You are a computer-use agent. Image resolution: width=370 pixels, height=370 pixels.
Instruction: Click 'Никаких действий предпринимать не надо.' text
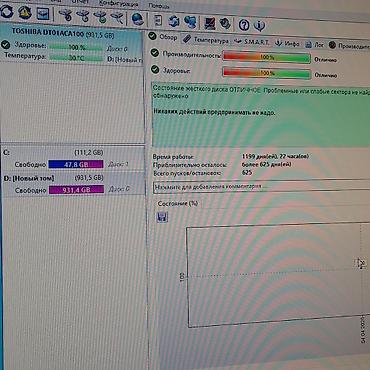(214, 113)
